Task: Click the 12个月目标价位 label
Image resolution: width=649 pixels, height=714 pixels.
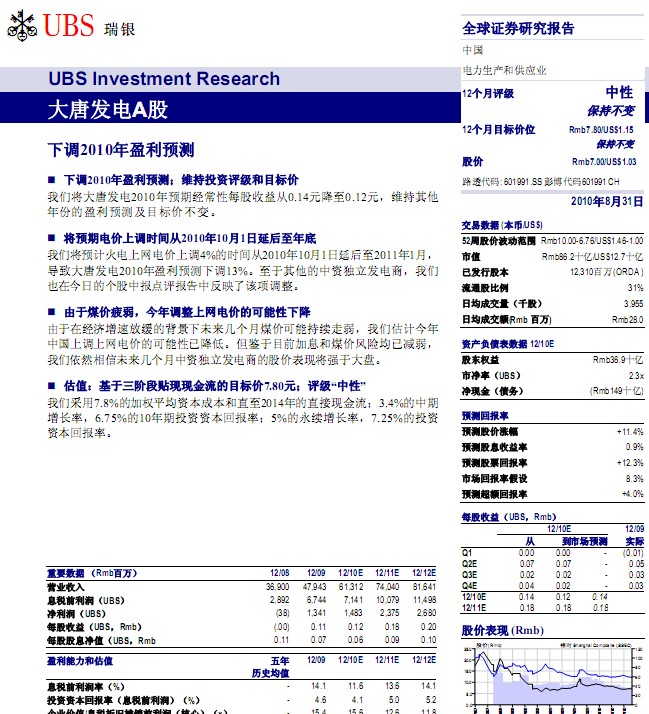Action: [x=498, y=130]
